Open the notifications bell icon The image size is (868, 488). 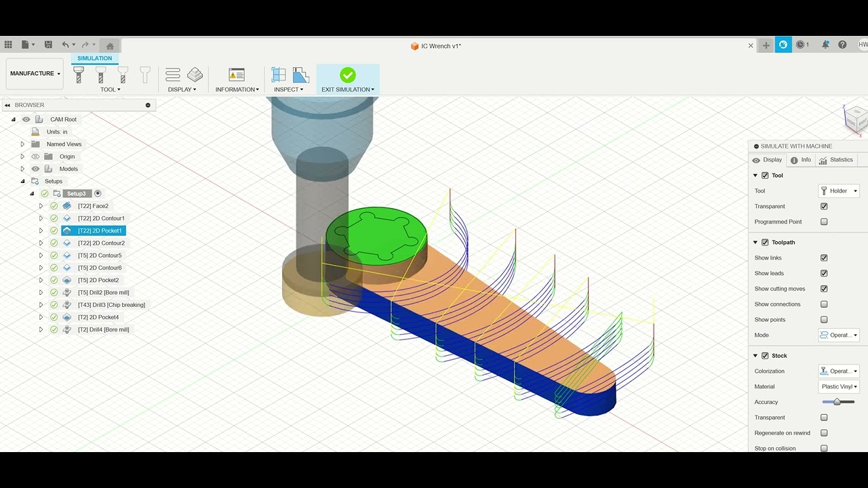point(825,45)
